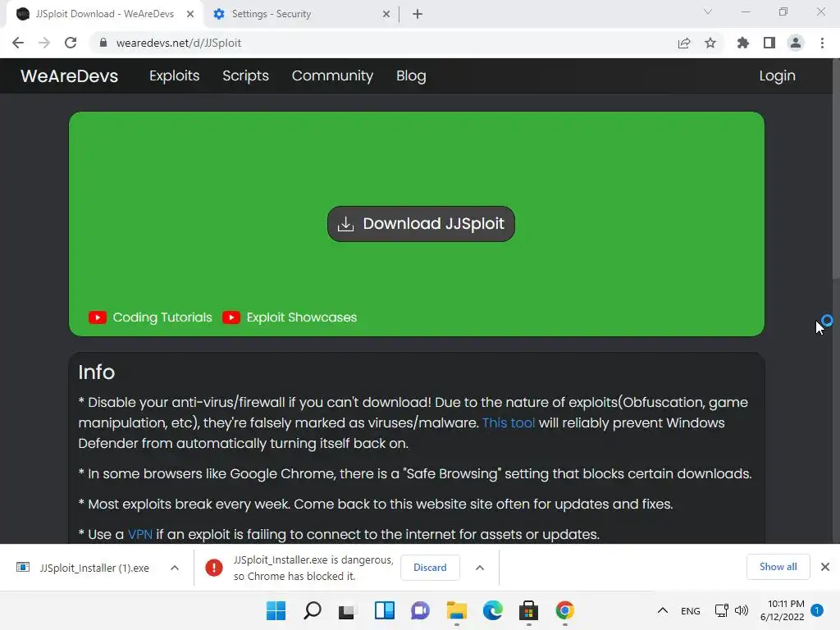Open network icon in system tray
840x630 pixels.
click(721, 610)
